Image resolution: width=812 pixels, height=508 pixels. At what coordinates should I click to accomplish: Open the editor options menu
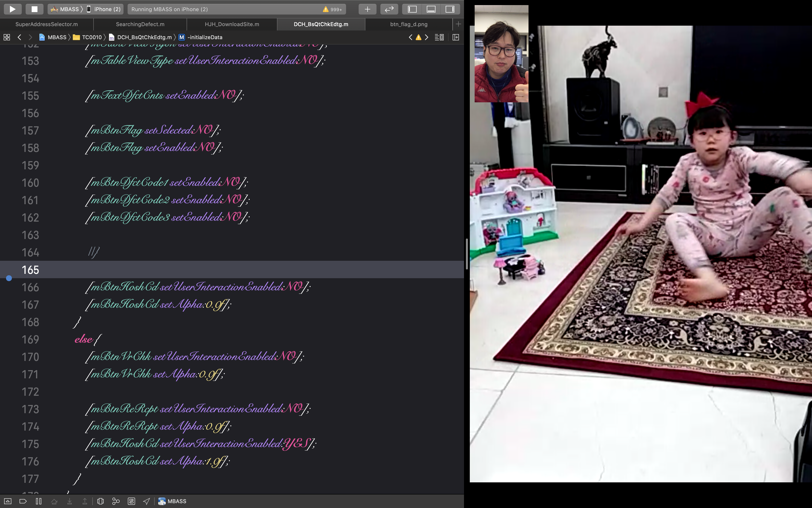(439, 37)
